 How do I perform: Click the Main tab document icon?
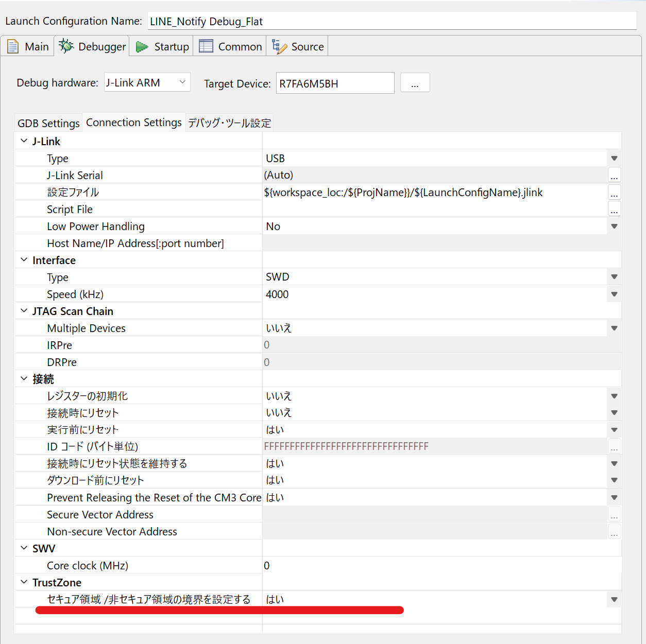13,46
